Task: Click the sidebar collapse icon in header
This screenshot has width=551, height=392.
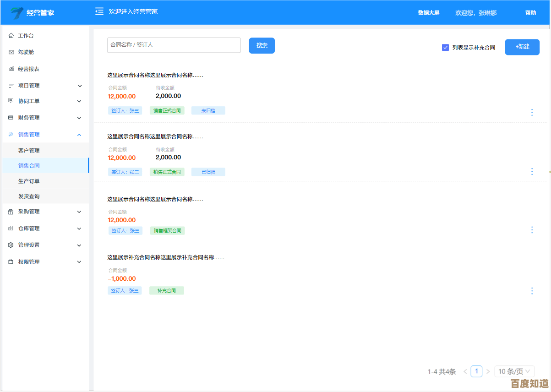Action: pyautogui.click(x=99, y=12)
